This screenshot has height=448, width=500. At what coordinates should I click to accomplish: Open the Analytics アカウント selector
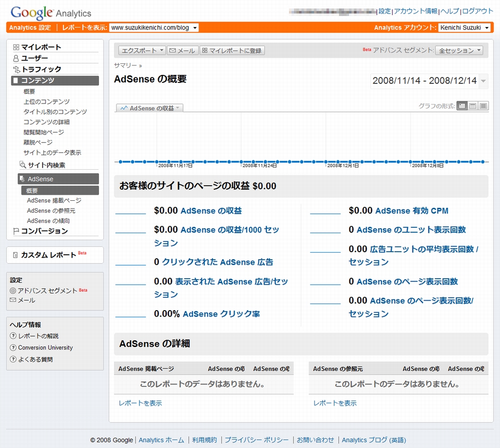[x=464, y=27]
